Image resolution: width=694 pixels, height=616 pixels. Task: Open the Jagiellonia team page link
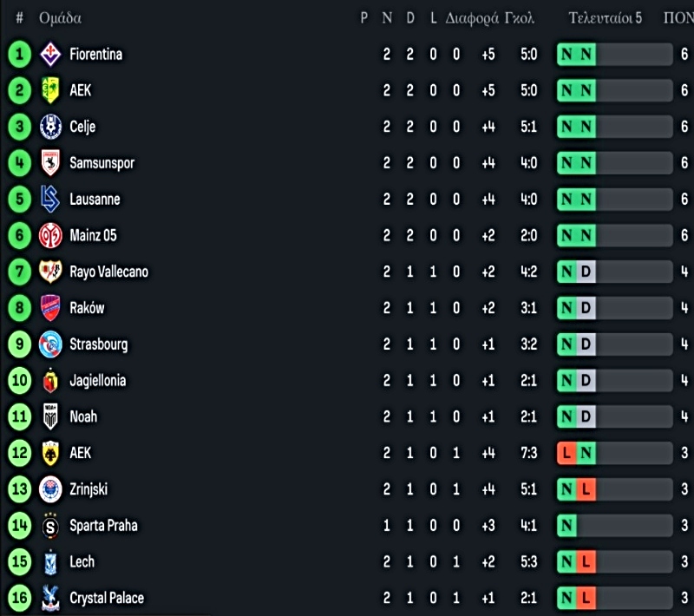pyautogui.click(x=97, y=381)
